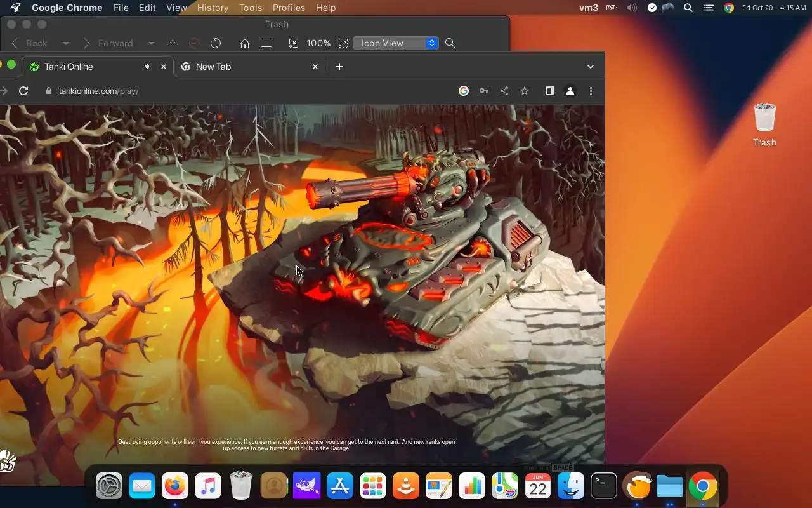Open the Trash desktop icon
Viewport: 812px width, 508px height.
click(x=764, y=125)
